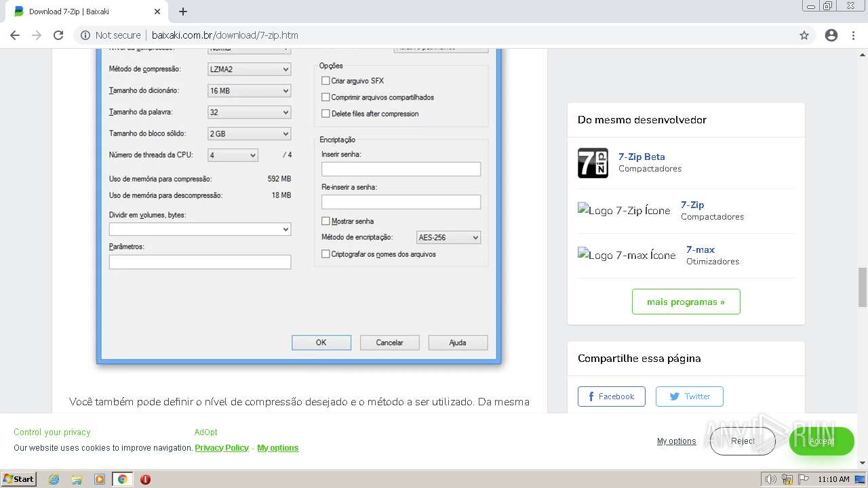Click the action center flag icon
The image size is (868, 488).
point(804,479)
